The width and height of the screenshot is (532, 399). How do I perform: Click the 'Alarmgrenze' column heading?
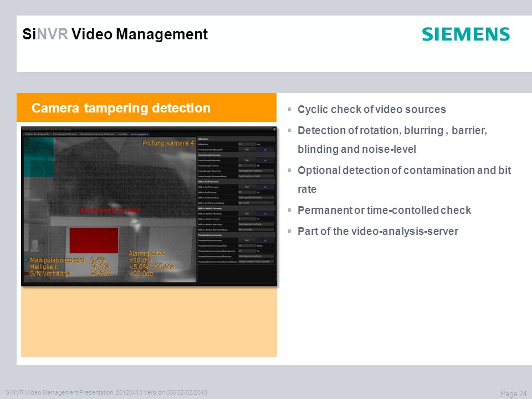[x=146, y=253]
